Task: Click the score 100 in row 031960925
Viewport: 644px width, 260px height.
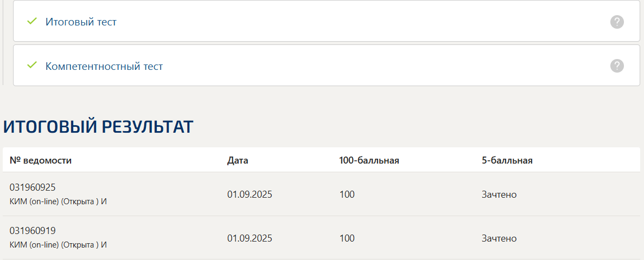Action: coord(347,194)
